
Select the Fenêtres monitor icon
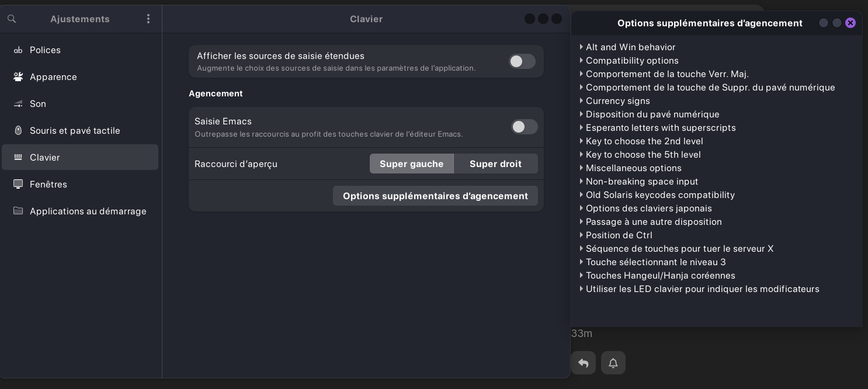(18, 185)
